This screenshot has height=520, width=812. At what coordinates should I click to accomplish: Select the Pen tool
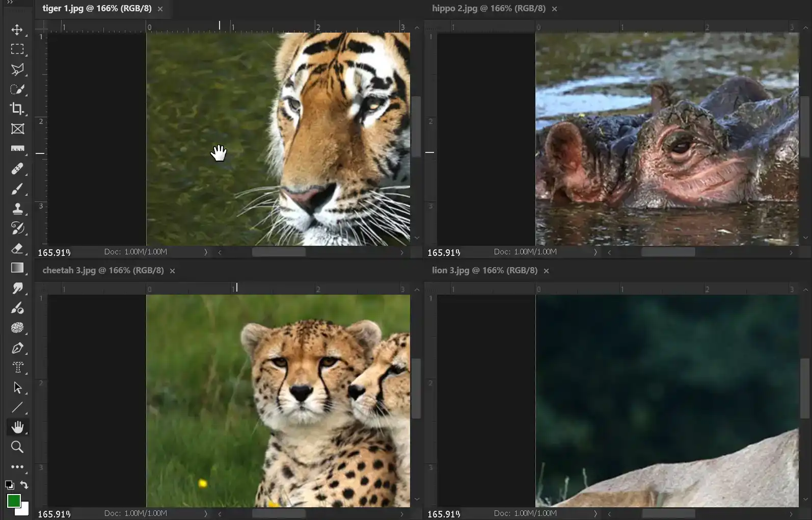(17, 348)
